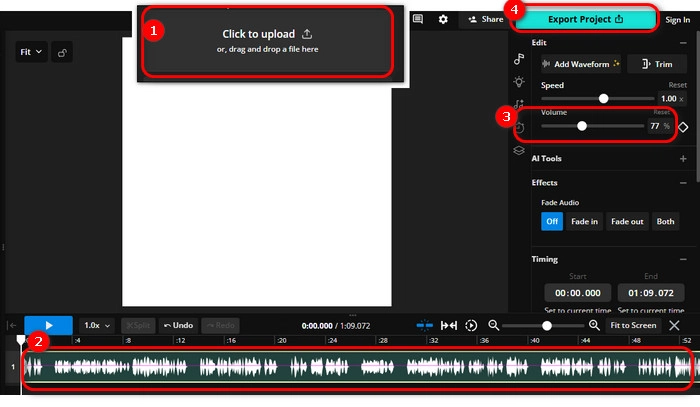Click the upload file area
This screenshot has width=700, height=407.
(x=268, y=41)
